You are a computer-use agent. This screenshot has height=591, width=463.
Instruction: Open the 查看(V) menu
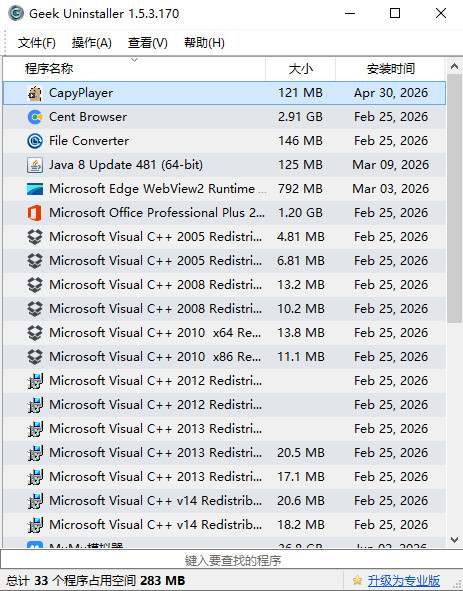pyautogui.click(x=147, y=43)
